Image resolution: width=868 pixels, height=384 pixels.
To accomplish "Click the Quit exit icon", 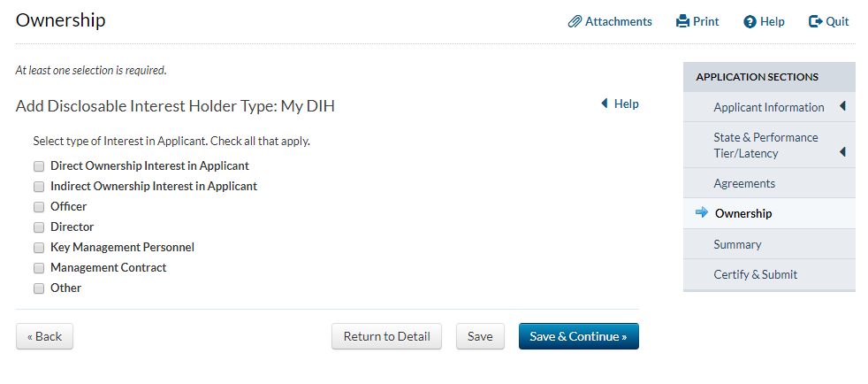I will (x=815, y=21).
